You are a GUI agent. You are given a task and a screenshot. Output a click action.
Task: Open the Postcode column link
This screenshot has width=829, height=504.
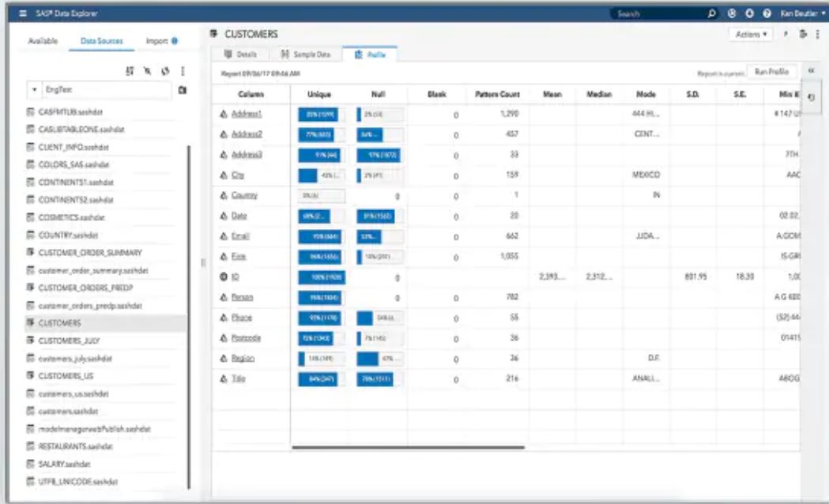pos(246,338)
